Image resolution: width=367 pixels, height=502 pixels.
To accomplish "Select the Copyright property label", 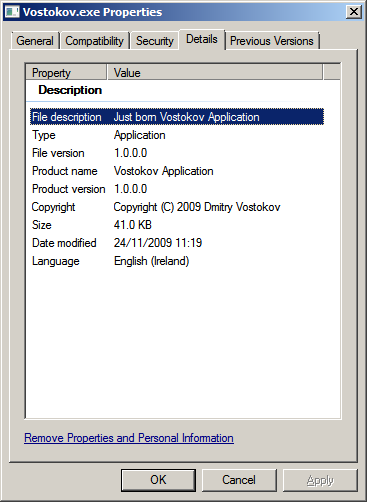I will pyautogui.click(x=53, y=207).
